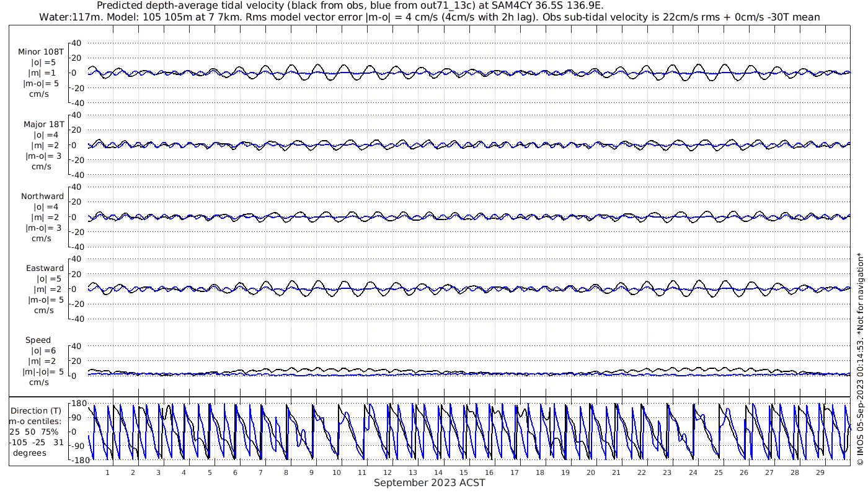Select the "20" tick of the Major 18T axis
Screen dimensions: 868x496
coord(76,130)
